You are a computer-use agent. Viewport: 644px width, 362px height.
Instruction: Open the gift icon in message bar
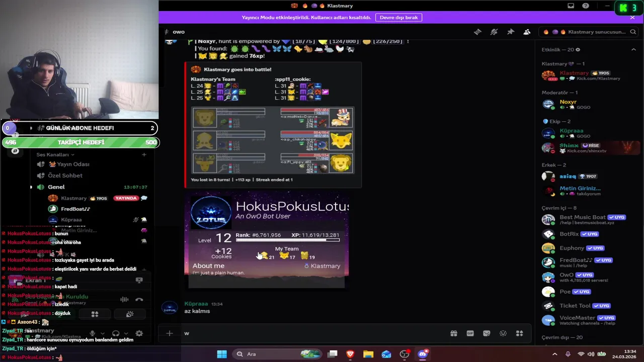pos(454,333)
